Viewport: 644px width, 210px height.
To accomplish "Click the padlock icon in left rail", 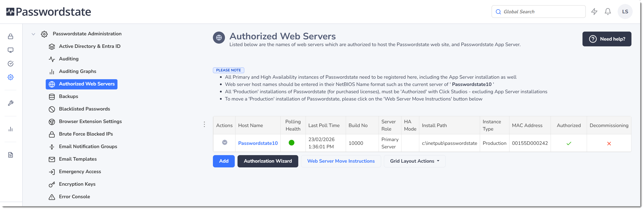I will point(11,36).
